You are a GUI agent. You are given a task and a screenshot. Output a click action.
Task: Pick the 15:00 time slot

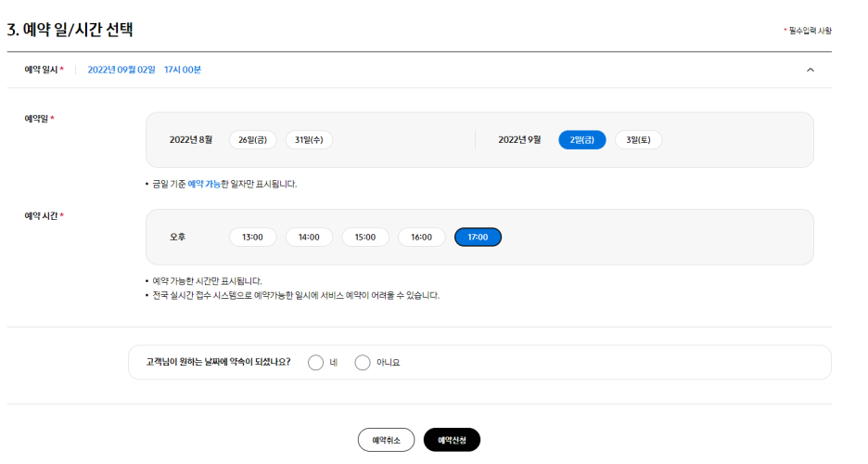click(365, 237)
